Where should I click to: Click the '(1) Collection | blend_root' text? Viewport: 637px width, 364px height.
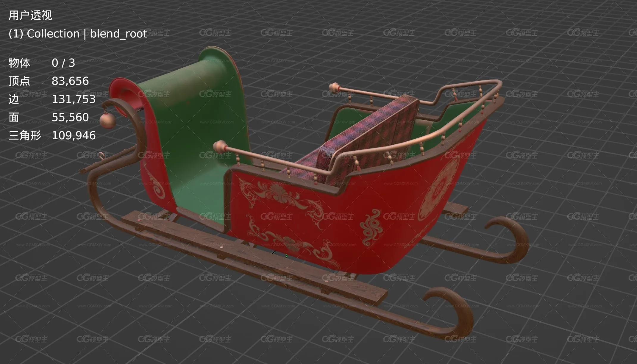[78, 34]
